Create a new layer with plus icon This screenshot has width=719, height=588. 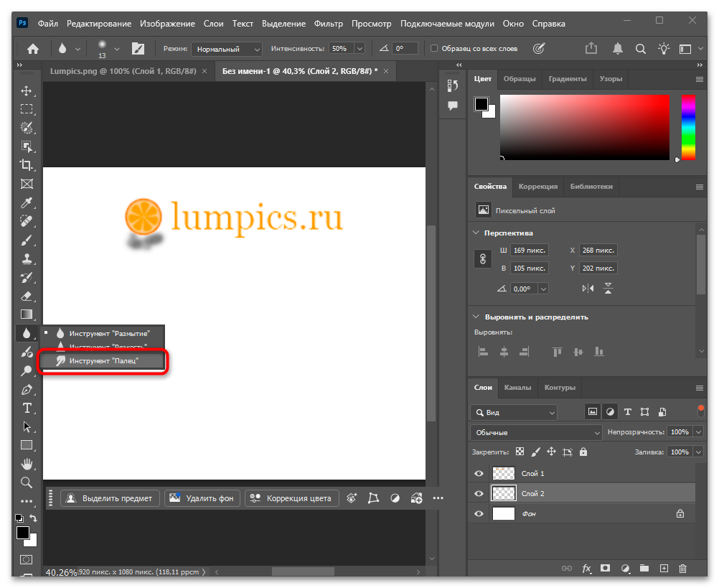664,569
